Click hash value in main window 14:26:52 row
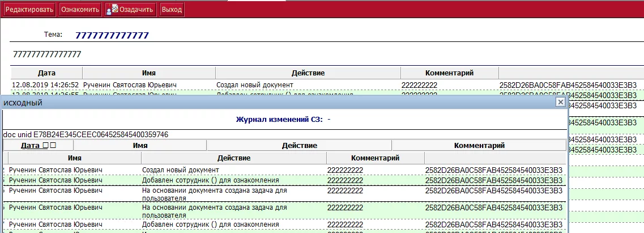Viewport: 644px width, 233px height. pyautogui.click(x=568, y=84)
